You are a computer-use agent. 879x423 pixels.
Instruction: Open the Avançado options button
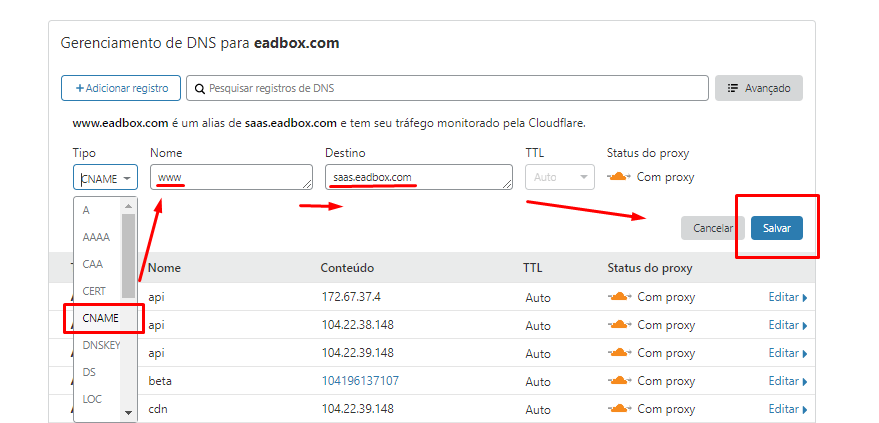758,88
